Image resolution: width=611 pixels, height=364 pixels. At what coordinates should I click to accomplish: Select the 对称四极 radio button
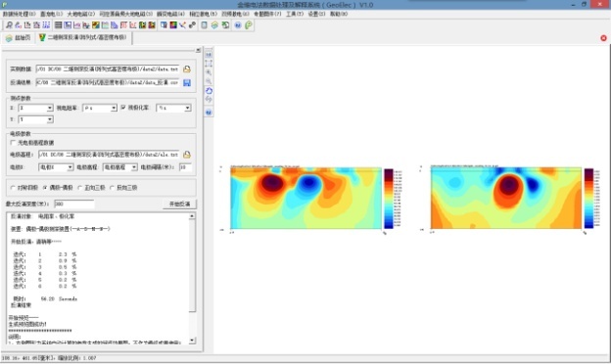point(13,188)
